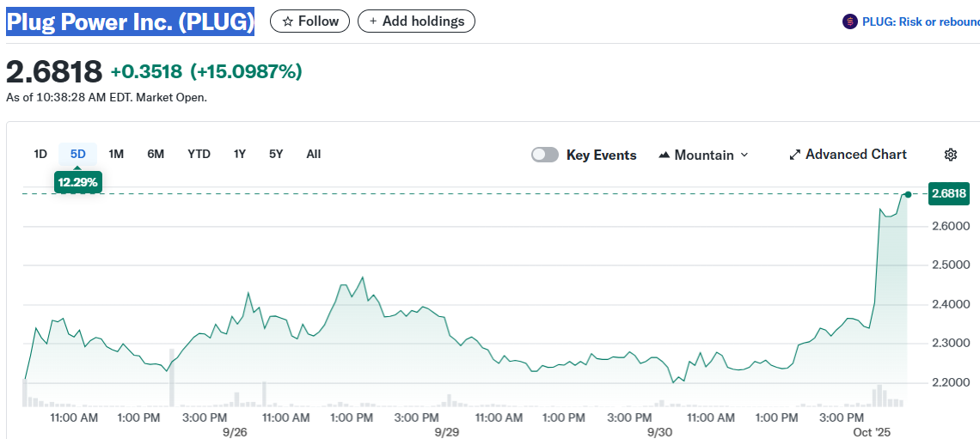The width and height of the screenshot is (980, 439).
Task: Show the All time range
Action: tap(314, 154)
